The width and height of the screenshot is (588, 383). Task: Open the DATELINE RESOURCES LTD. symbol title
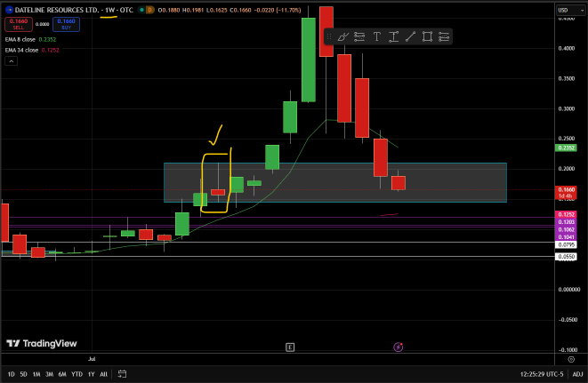(57, 10)
